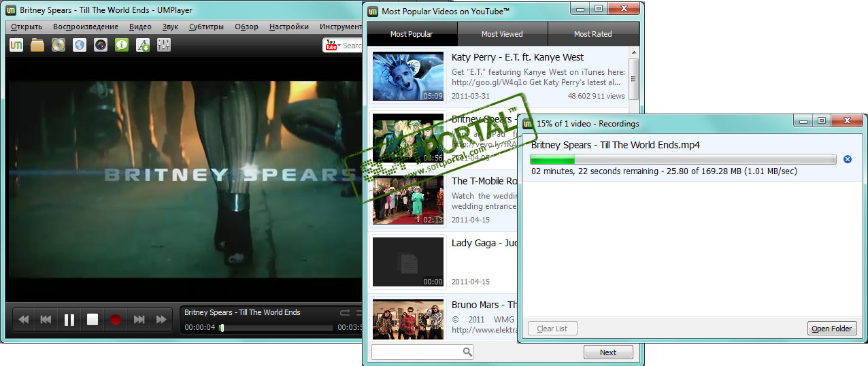Switch to the Most Viewed tab
Image resolution: width=868 pixels, height=366 pixels.
pyautogui.click(x=502, y=34)
